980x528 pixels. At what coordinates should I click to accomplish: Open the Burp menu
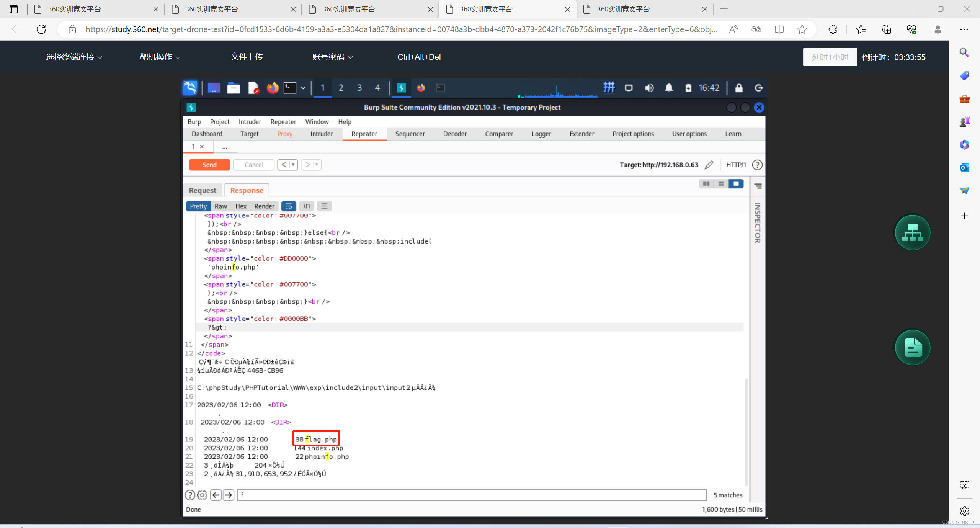(x=194, y=122)
